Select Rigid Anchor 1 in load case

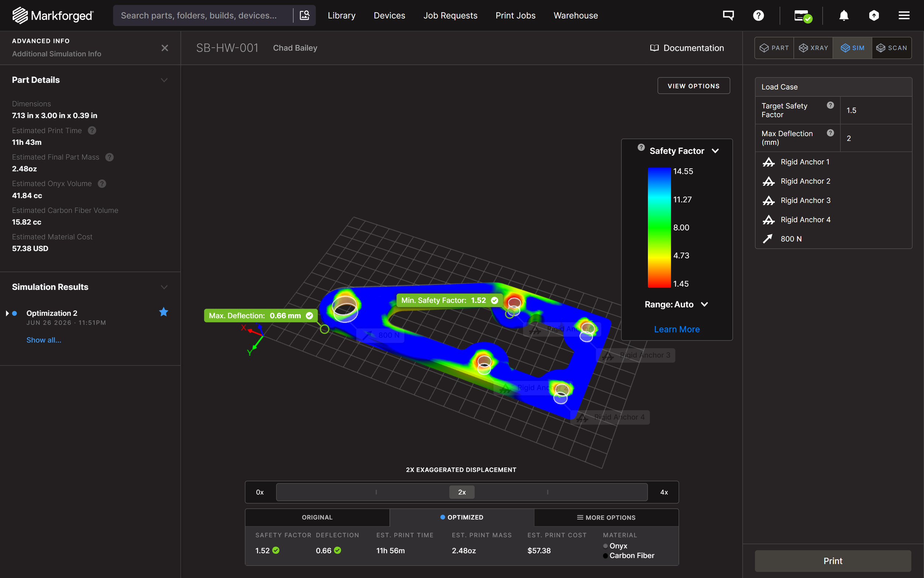point(833,162)
